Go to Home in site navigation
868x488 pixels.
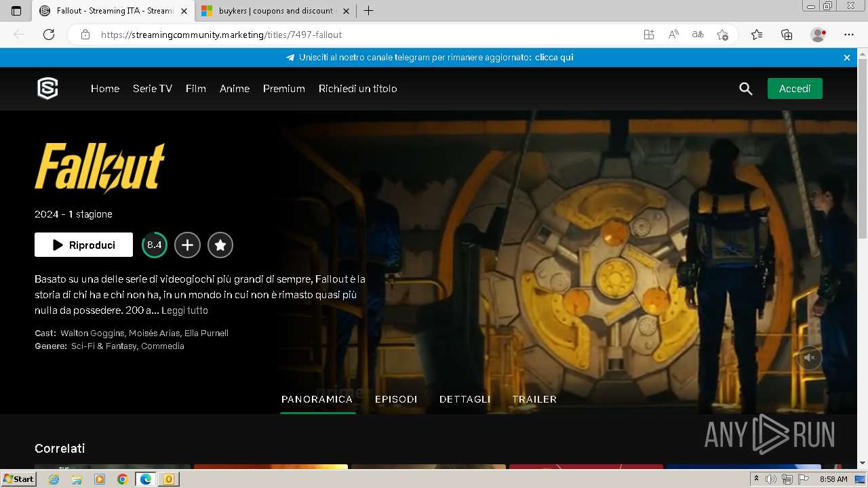click(x=105, y=89)
